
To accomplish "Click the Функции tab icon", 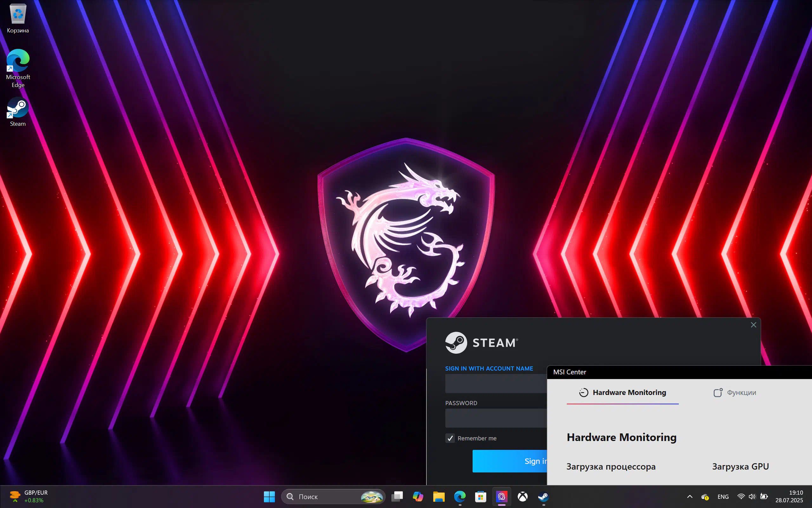I will (718, 392).
